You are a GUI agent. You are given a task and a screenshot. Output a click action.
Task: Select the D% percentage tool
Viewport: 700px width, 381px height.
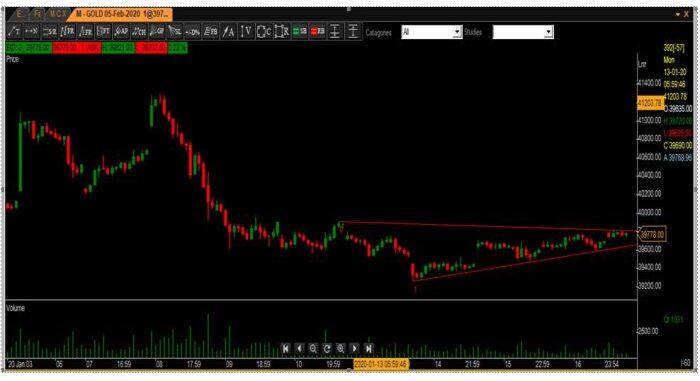pos(192,32)
